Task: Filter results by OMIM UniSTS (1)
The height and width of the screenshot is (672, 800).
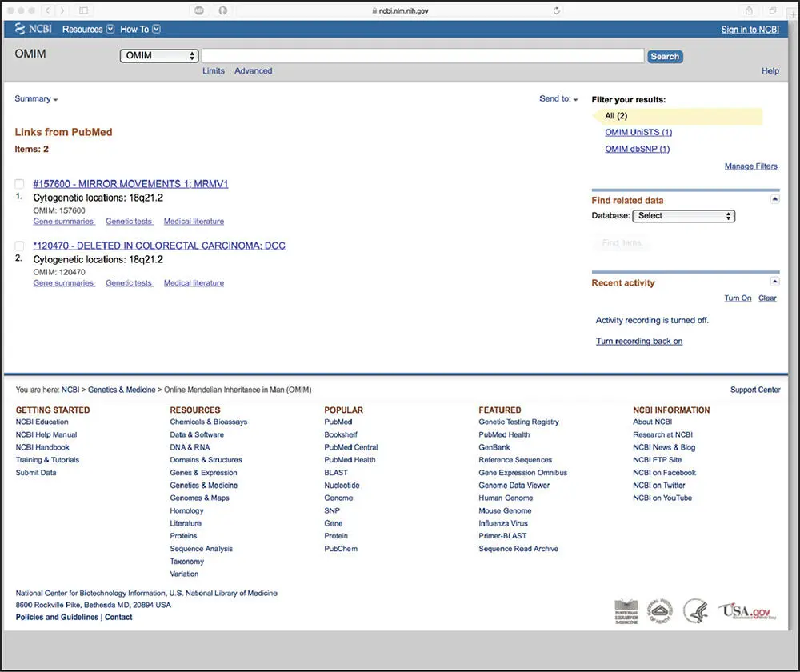Action: (x=638, y=132)
